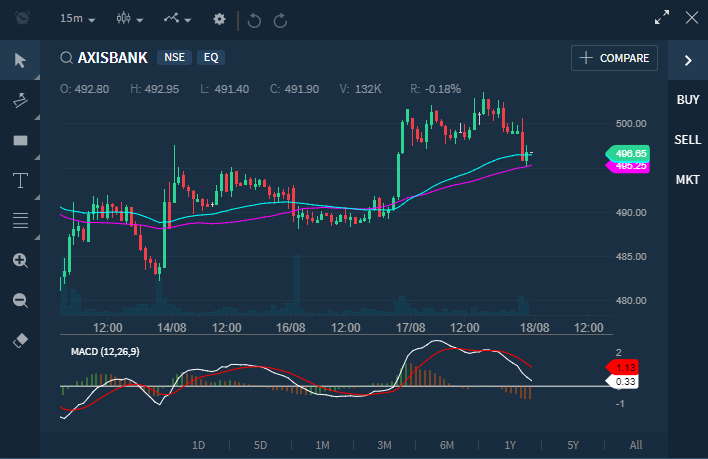The image size is (708, 459).
Task: Click the BUY button
Action: pyautogui.click(x=688, y=100)
